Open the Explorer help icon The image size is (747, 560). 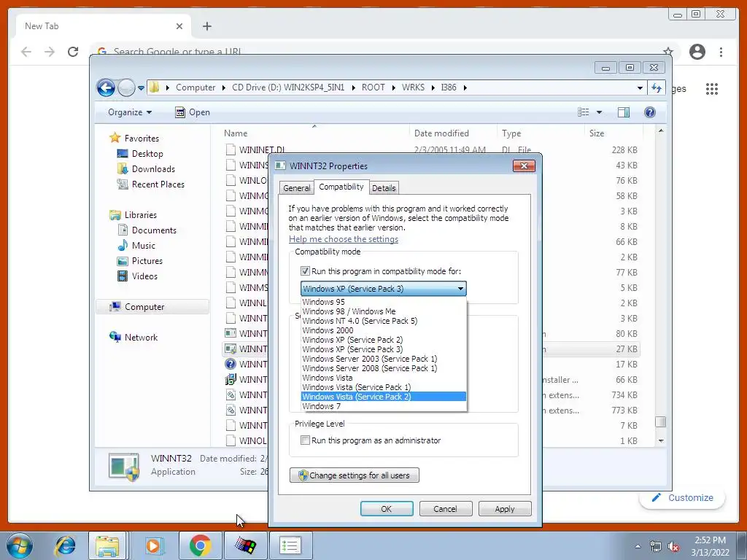point(649,112)
